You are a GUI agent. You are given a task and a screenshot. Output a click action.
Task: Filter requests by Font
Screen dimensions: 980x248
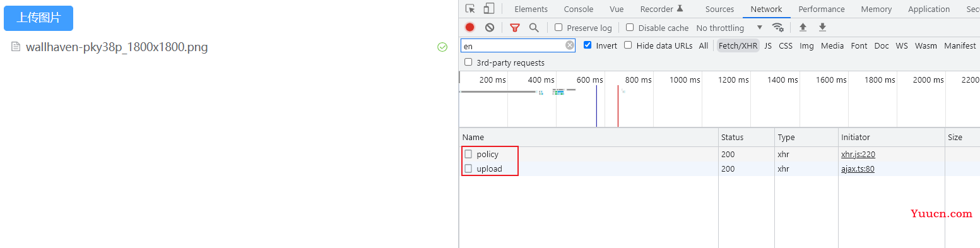coord(859,45)
